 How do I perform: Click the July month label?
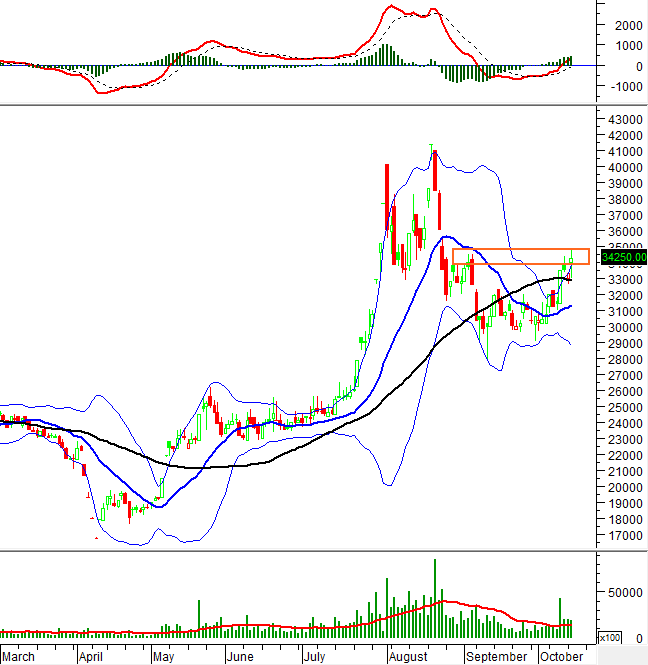click(315, 656)
